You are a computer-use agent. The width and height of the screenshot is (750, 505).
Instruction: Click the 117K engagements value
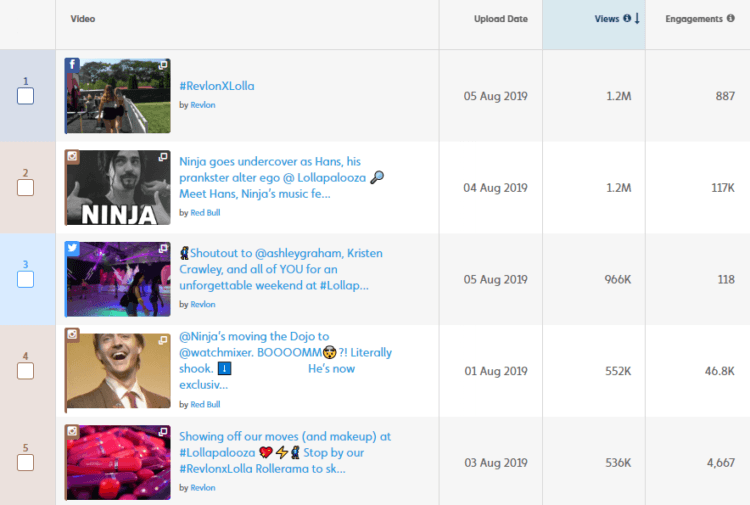723,188
